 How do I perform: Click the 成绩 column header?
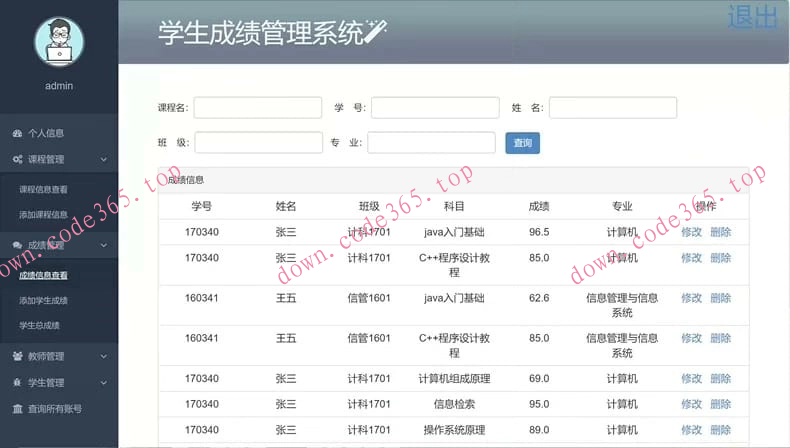click(x=539, y=206)
